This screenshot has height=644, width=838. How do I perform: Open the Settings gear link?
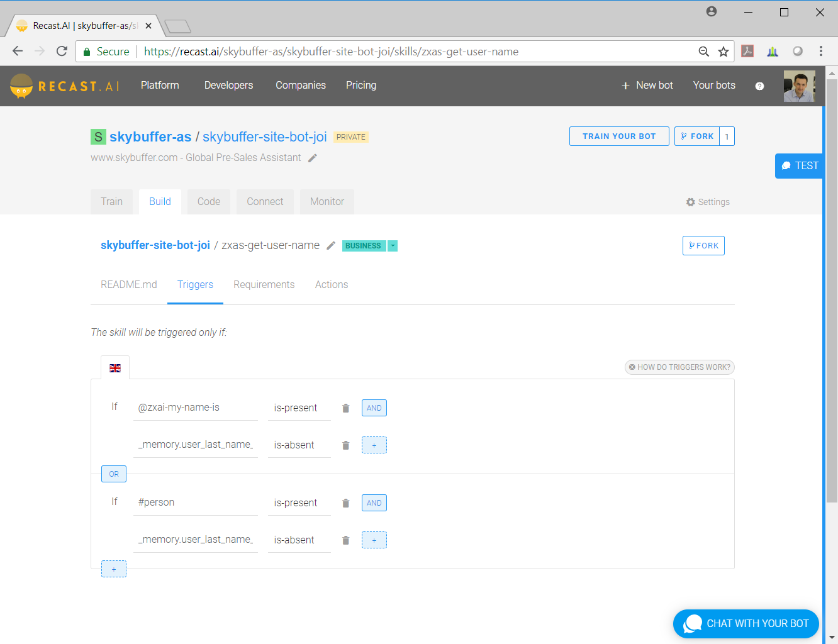[x=708, y=202]
